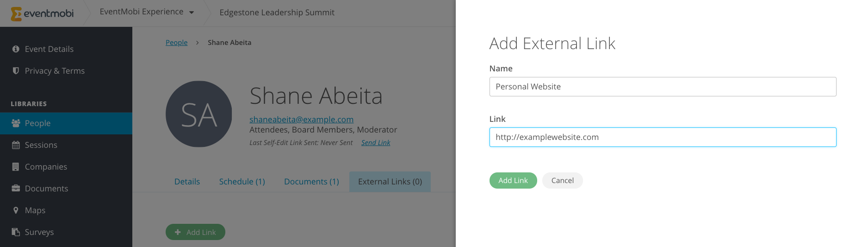
Task: Open the Surveys icon in sidebar
Action: [16, 232]
